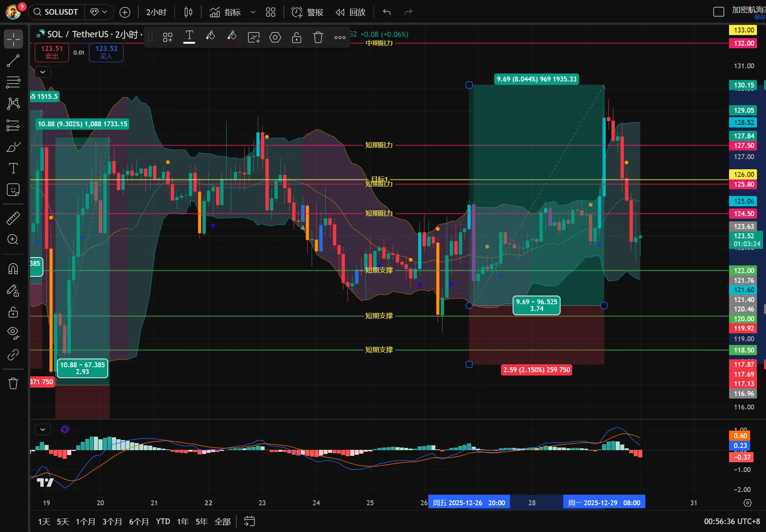
Task: Select the Fibonacci retracement tool
Action: click(13, 82)
